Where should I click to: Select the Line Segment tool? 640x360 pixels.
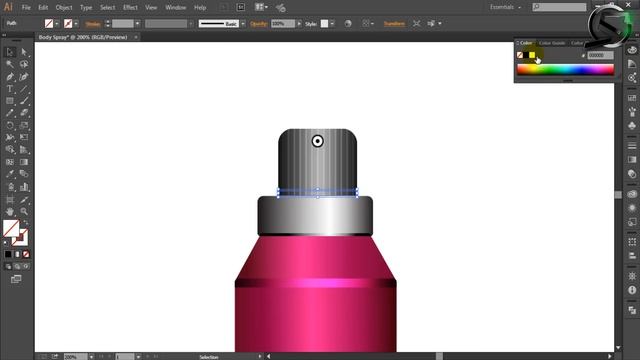(24, 89)
